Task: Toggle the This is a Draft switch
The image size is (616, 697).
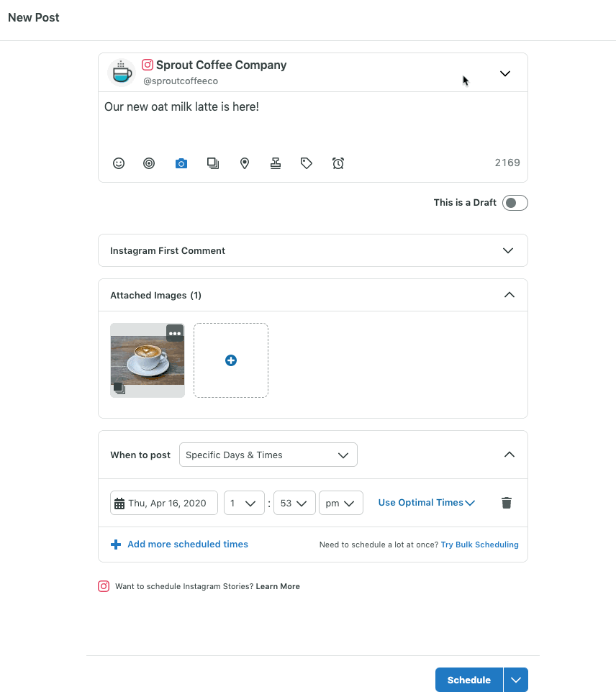Action: click(515, 203)
